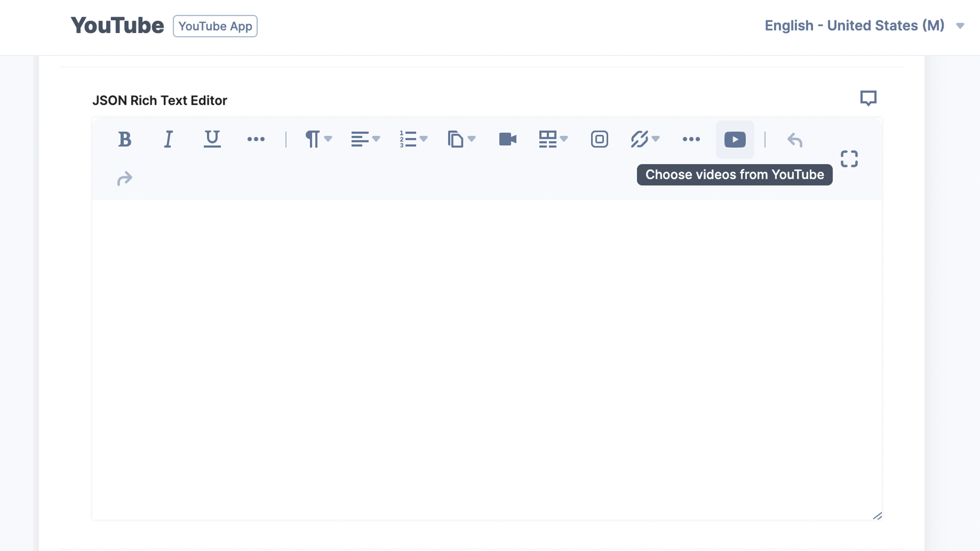
Task: Open the numbered list dropdown
Action: point(413,139)
